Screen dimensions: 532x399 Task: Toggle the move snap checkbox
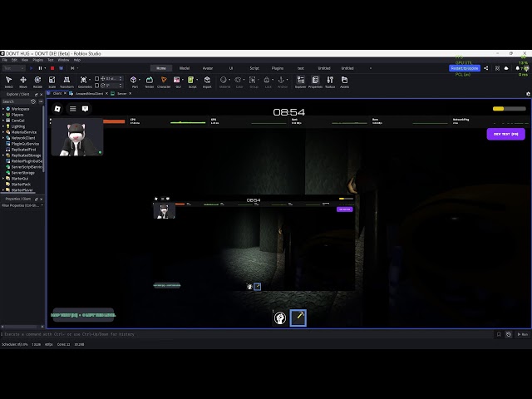pyautogui.click(x=96, y=78)
